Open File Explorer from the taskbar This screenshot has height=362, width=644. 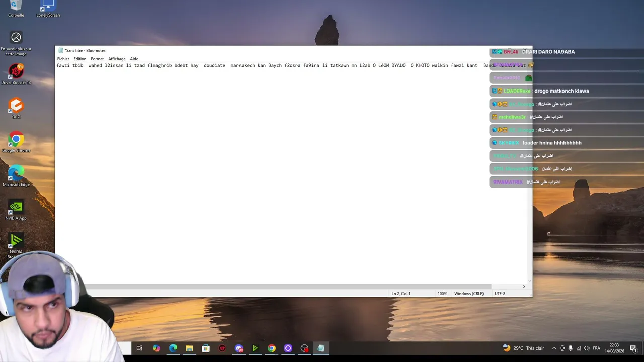[x=189, y=348]
